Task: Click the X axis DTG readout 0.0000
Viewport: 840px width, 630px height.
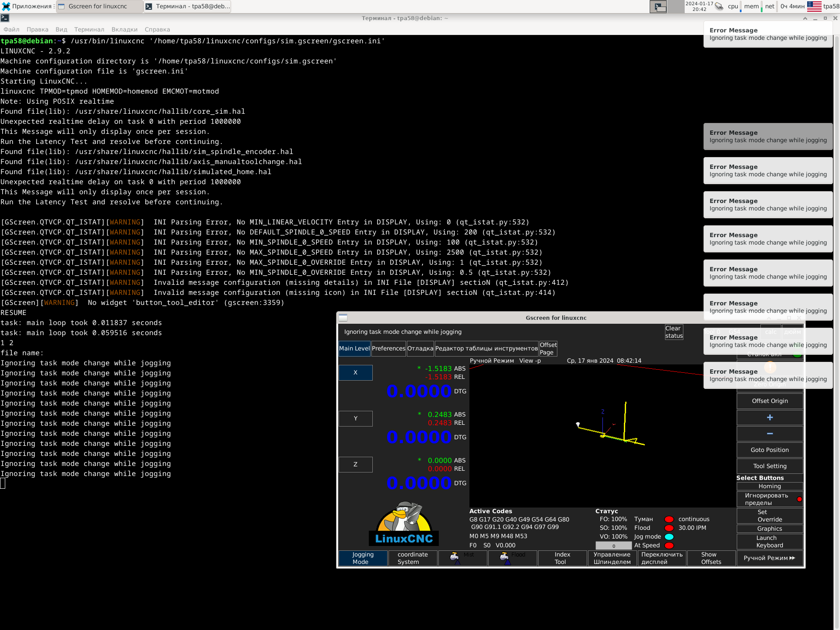Action: (x=419, y=391)
